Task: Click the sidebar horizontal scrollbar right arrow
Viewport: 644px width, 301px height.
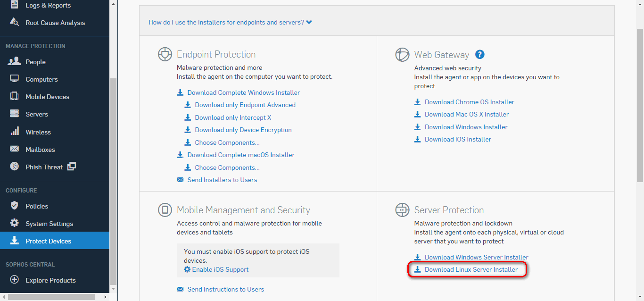Action: point(105,297)
